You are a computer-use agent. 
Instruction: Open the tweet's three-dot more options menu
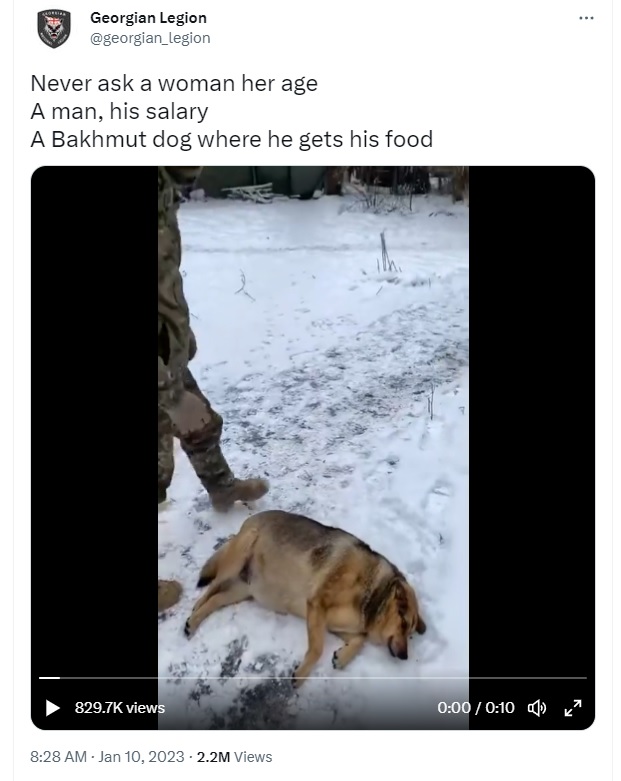coord(586,18)
